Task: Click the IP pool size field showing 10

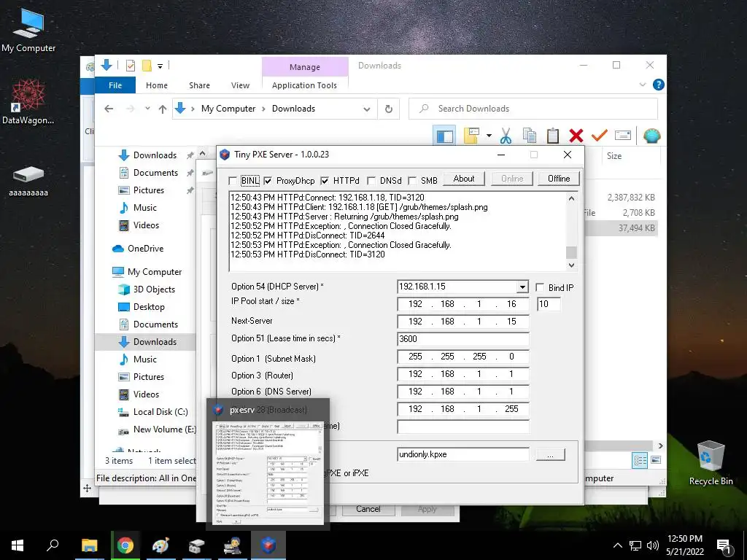Action: click(x=549, y=304)
